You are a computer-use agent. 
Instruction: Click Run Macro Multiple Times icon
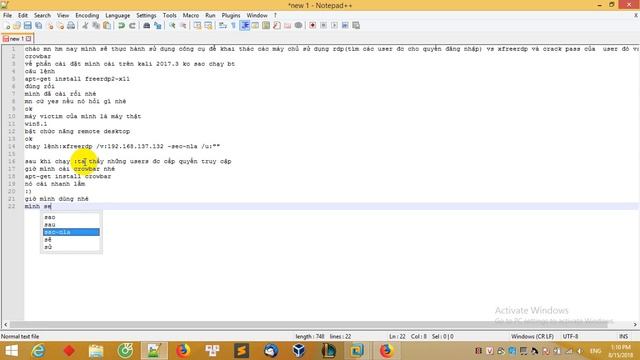345,26
